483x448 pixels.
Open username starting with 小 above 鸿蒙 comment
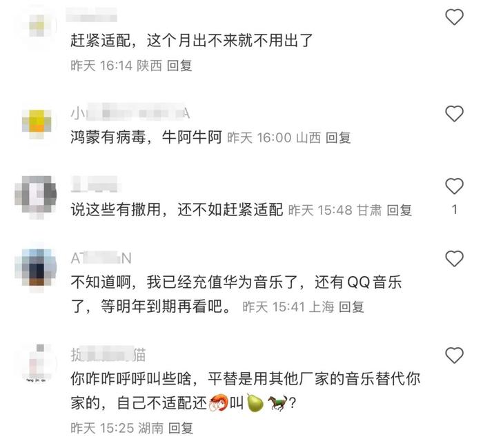(130, 113)
